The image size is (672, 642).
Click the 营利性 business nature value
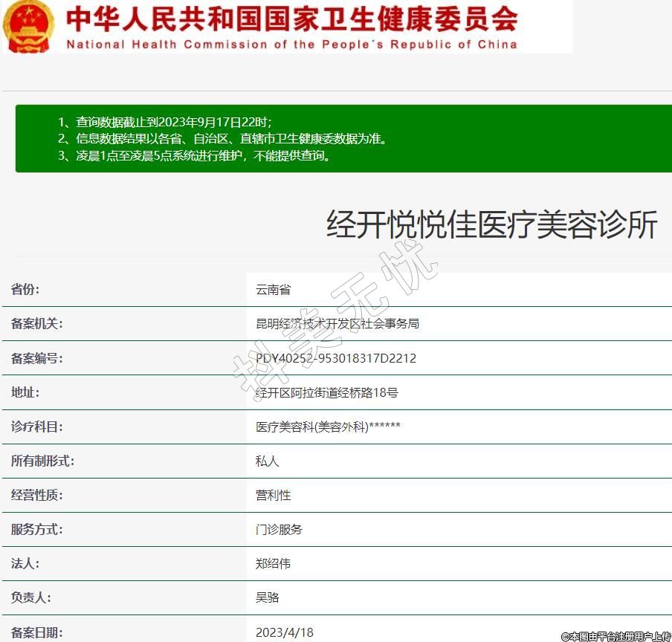(x=273, y=495)
